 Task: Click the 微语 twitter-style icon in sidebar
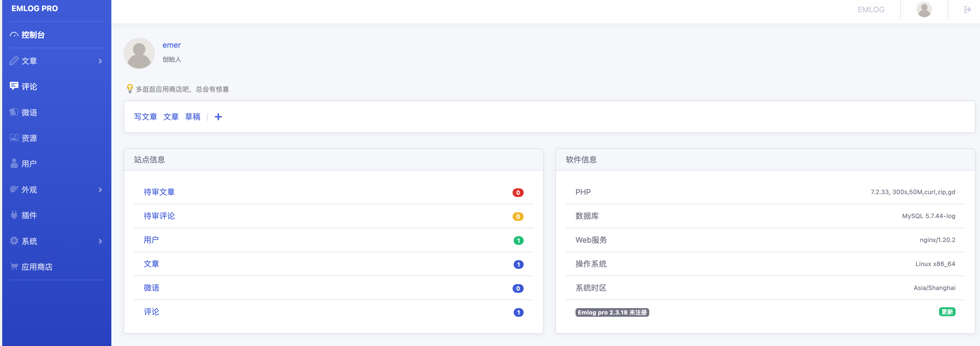tap(14, 112)
